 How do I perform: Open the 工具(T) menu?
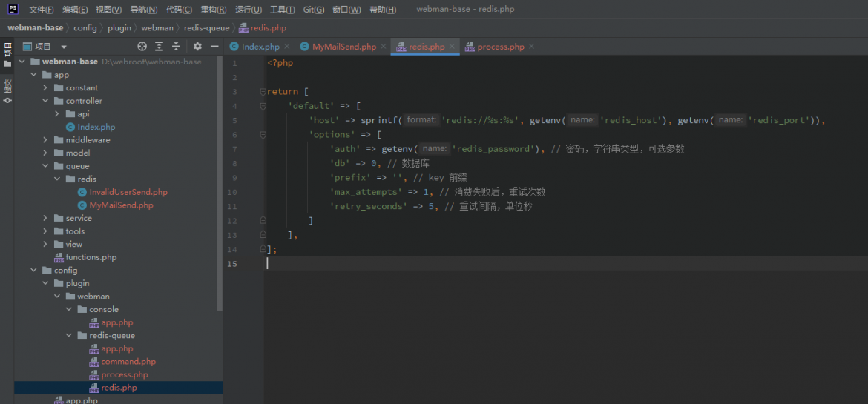tap(283, 10)
